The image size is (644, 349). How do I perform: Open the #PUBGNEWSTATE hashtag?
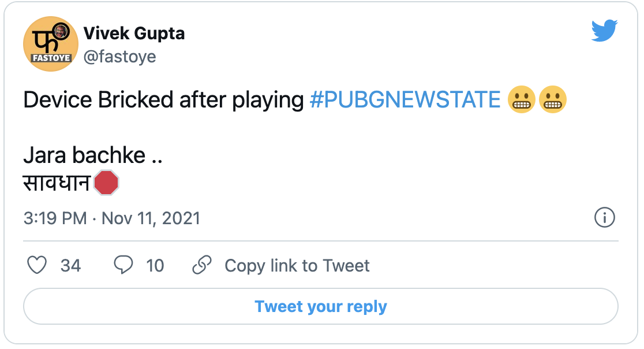pos(405,100)
